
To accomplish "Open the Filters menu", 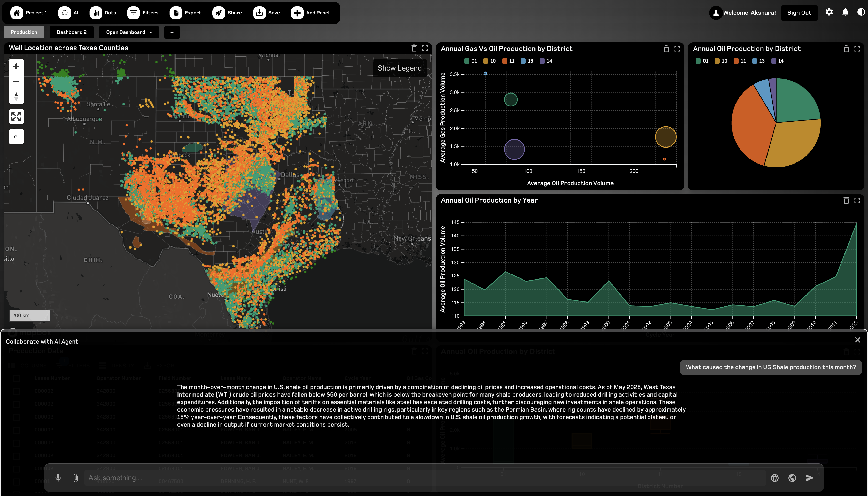I will [143, 13].
